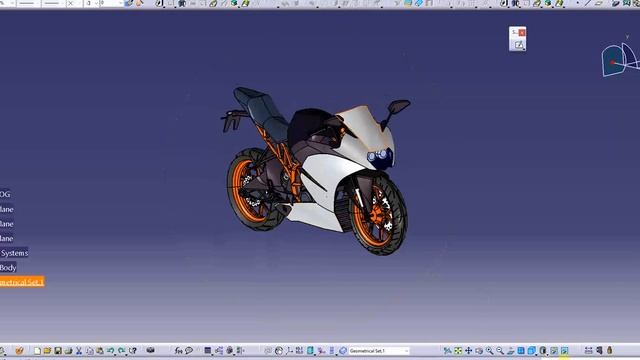
Task: Click the measure icon near bottom right
Action: [x=588, y=351]
